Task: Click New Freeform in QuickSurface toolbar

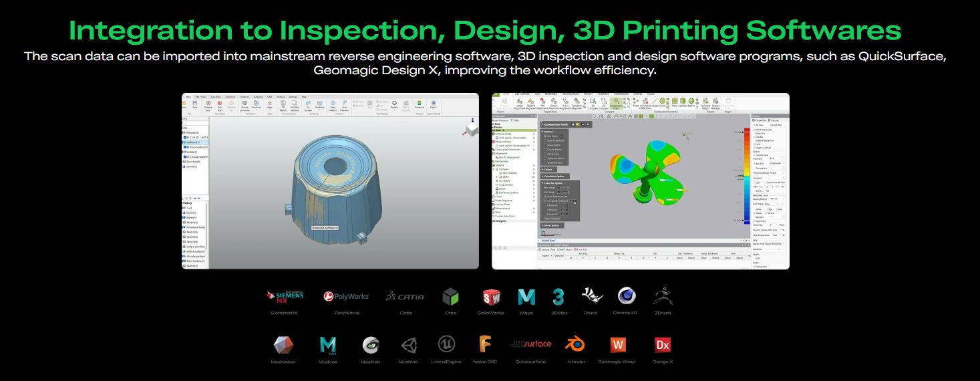Action: pyautogui.click(x=333, y=105)
